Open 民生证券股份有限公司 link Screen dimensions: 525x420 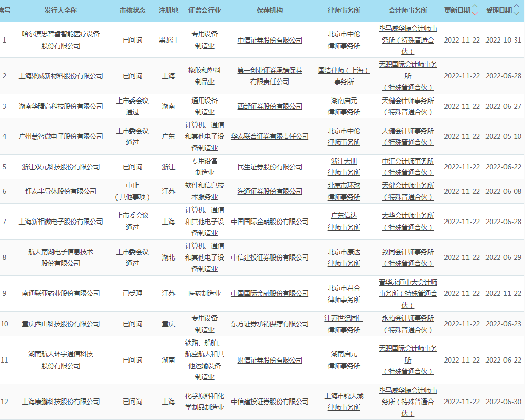269,167
